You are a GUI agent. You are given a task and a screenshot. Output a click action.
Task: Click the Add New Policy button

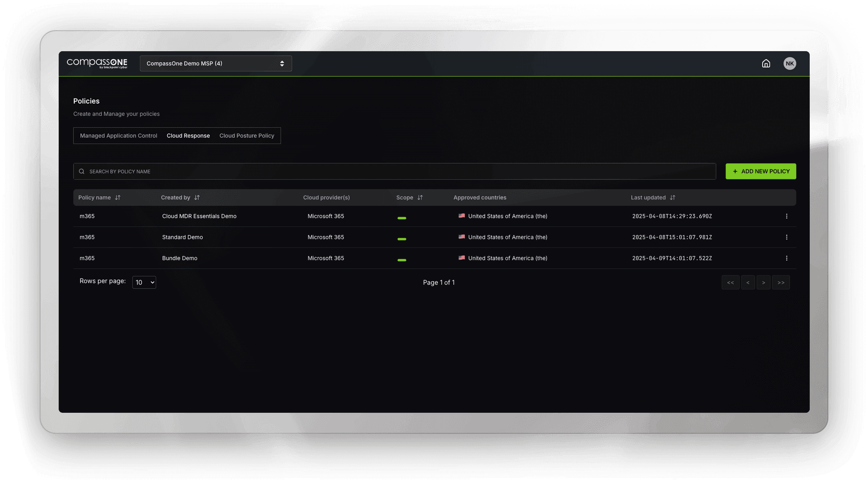click(760, 171)
